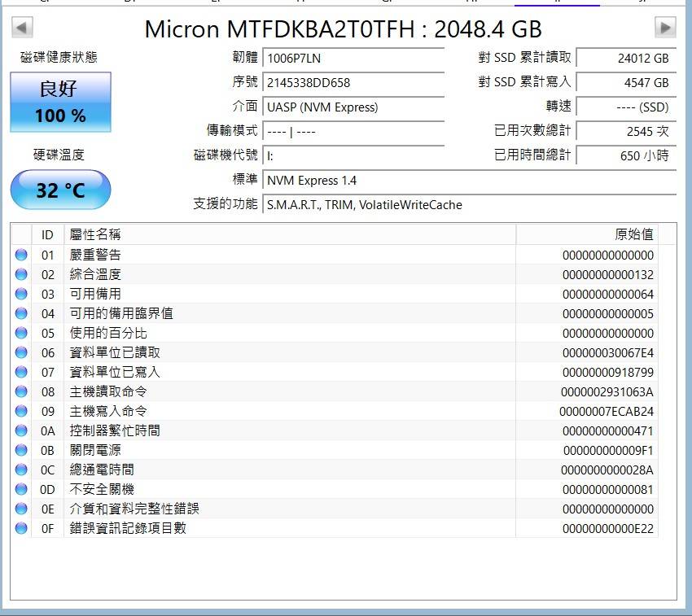Image resolution: width=692 pixels, height=616 pixels.
Task: Click the power on hours value 650 小時
Action: (626, 155)
